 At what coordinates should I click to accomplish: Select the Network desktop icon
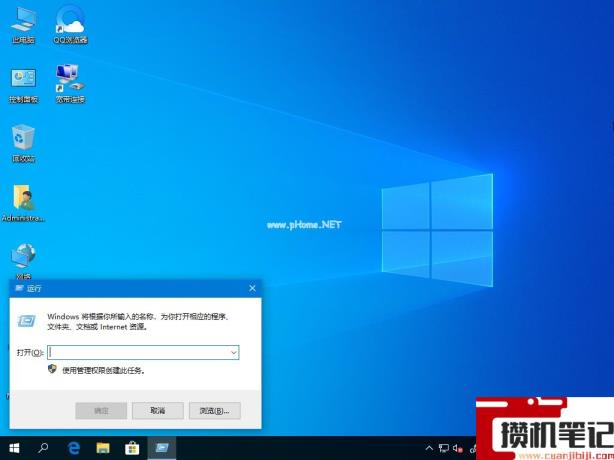click(x=23, y=261)
